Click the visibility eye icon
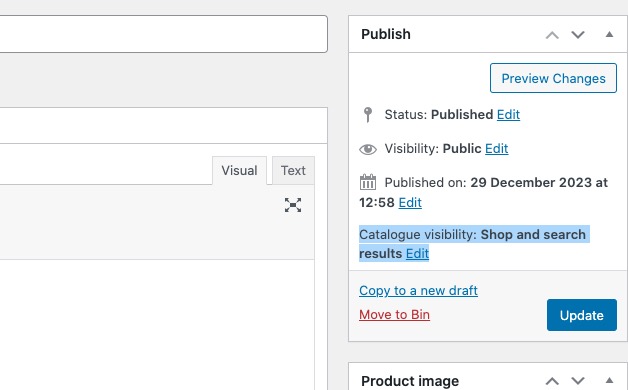This screenshot has height=390, width=628. [x=368, y=149]
